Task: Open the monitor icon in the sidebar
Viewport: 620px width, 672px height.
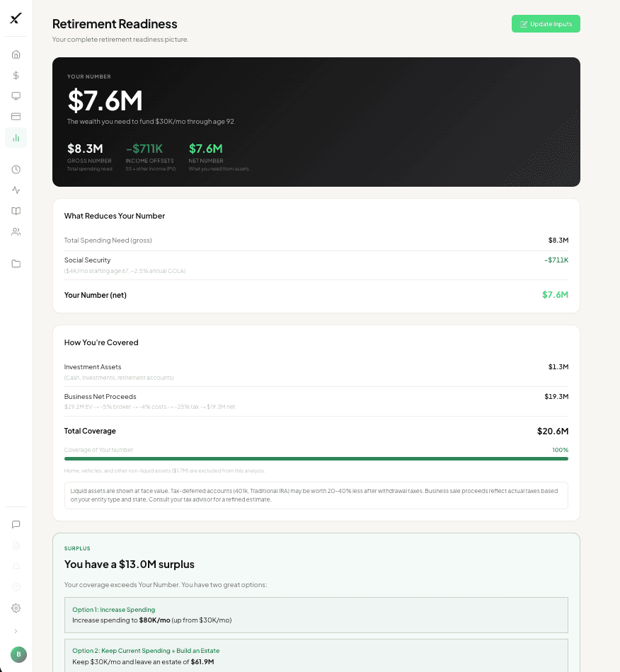Action: [16, 95]
